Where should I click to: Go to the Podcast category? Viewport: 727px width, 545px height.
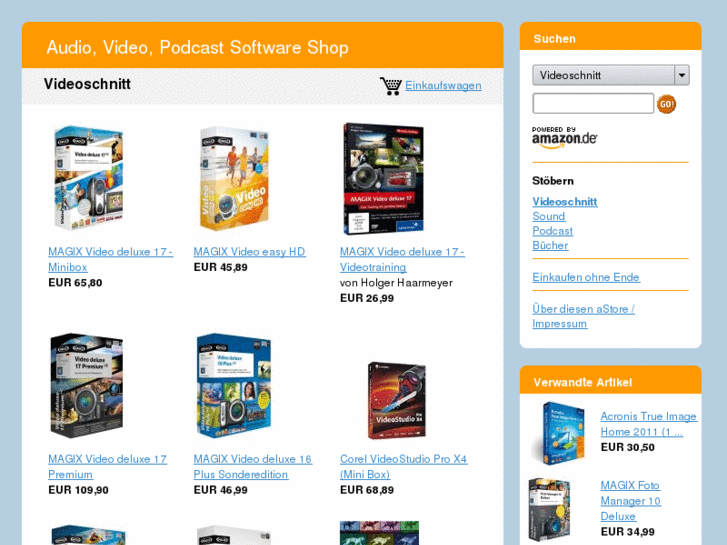(552, 231)
